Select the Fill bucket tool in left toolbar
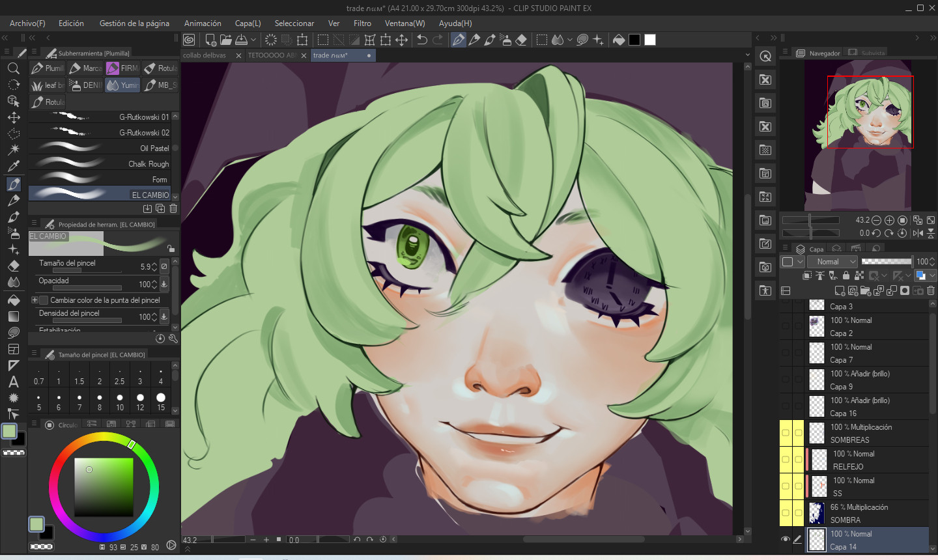The height and width of the screenshot is (560, 938). (x=13, y=300)
